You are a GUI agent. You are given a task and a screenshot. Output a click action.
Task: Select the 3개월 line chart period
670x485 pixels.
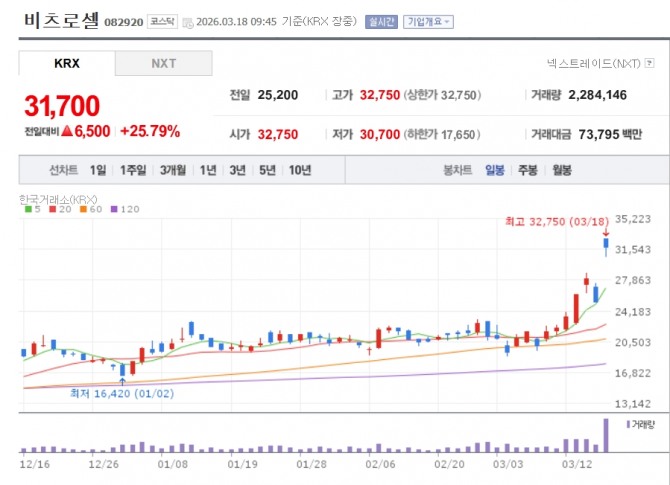click(173, 170)
